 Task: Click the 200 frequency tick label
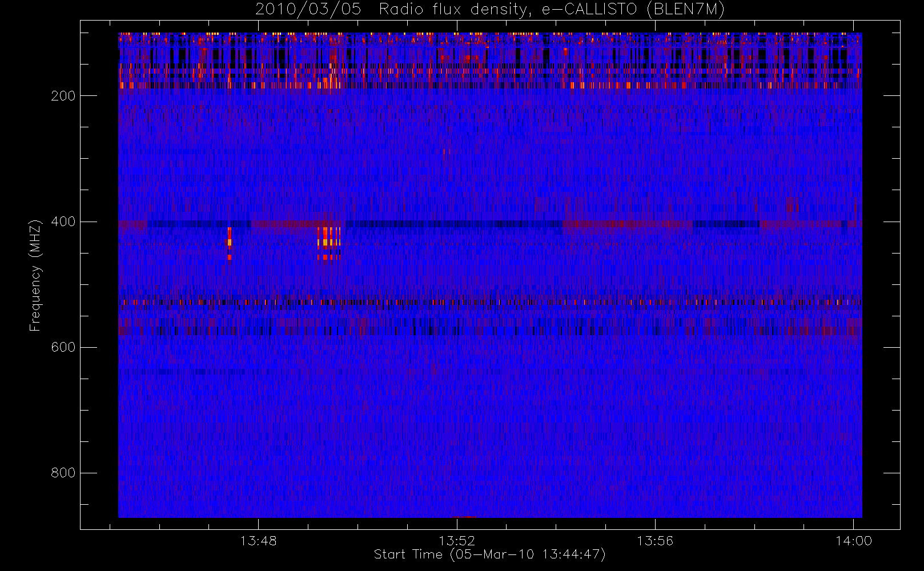[63, 96]
